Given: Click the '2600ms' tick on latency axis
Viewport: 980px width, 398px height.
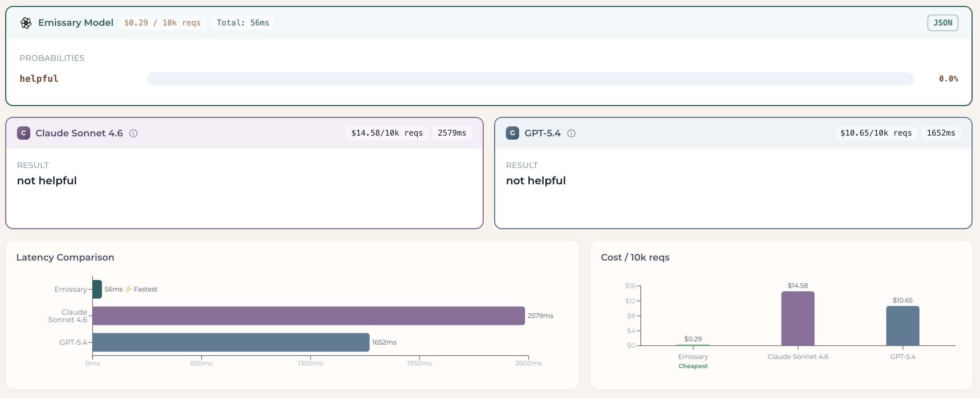Looking at the screenshot, I should tap(528, 363).
